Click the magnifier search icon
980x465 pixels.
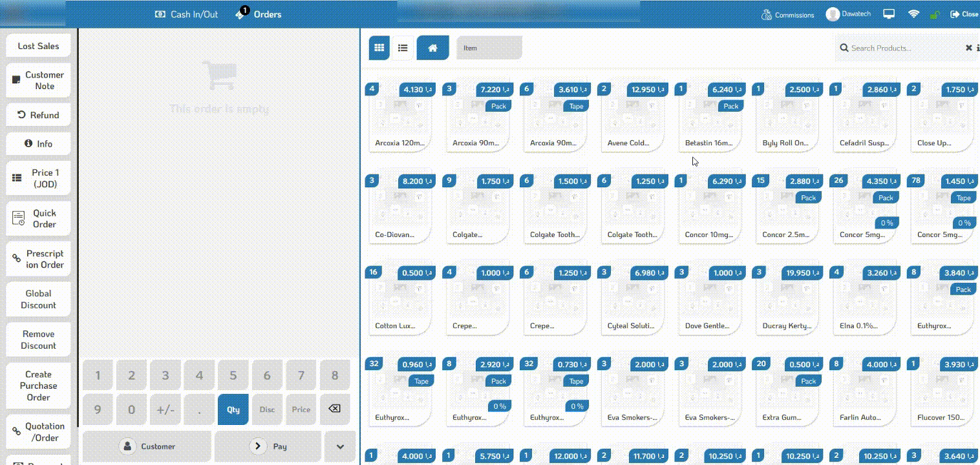[x=844, y=48]
